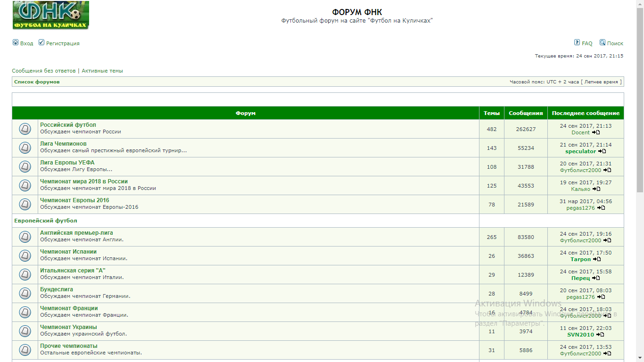View latest post icon next to Tarpon
Viewport: 644px width, 362px height.
point(597,259)
